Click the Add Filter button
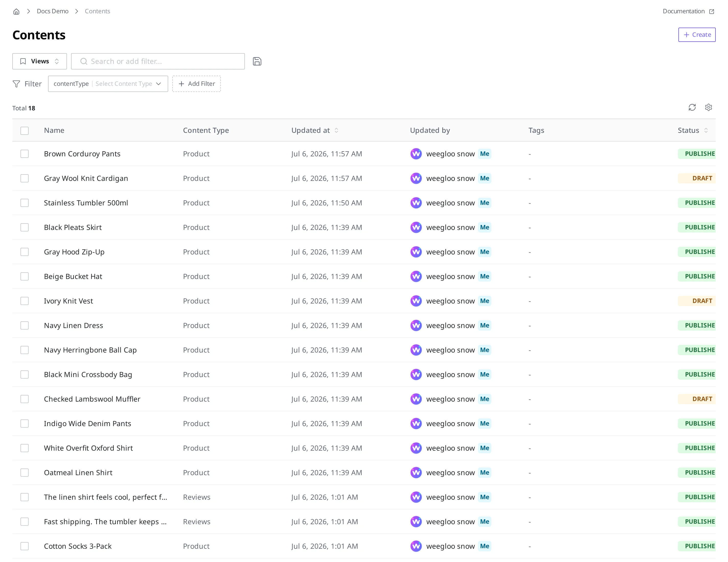 click(x=196, y=84)
